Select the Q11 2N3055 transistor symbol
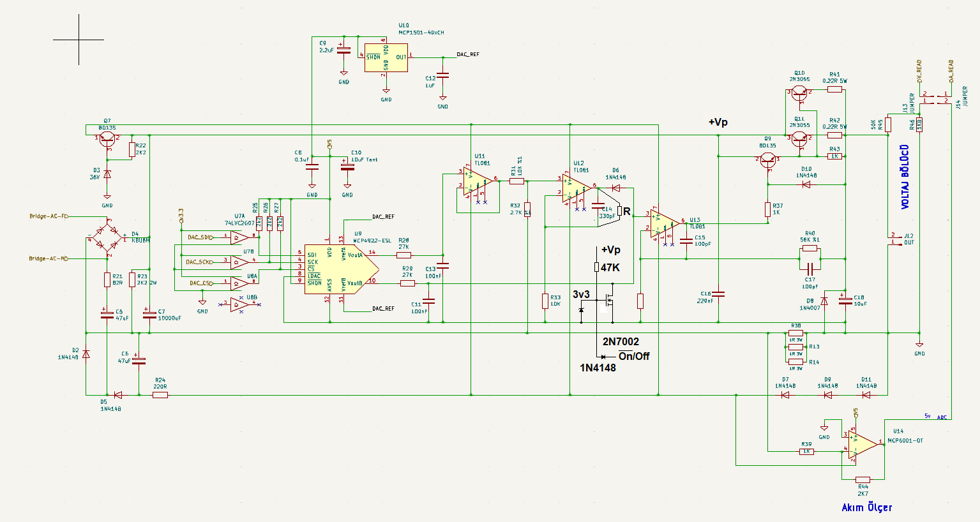Image resolution: width=980 pixels, height=522 pixels. (800, 138)
